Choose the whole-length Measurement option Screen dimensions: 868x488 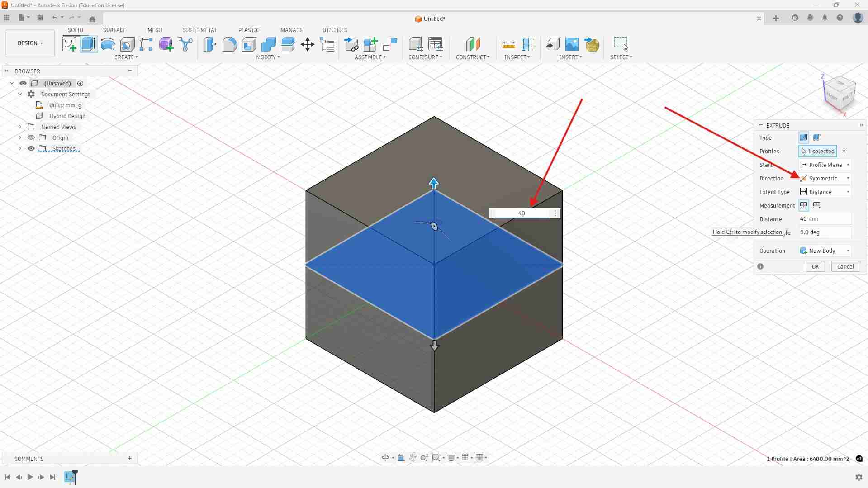[x=817, y=205]
